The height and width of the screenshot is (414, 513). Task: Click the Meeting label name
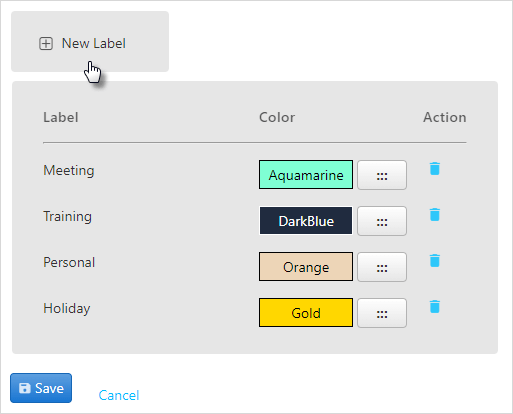click(x=69, y=170)
